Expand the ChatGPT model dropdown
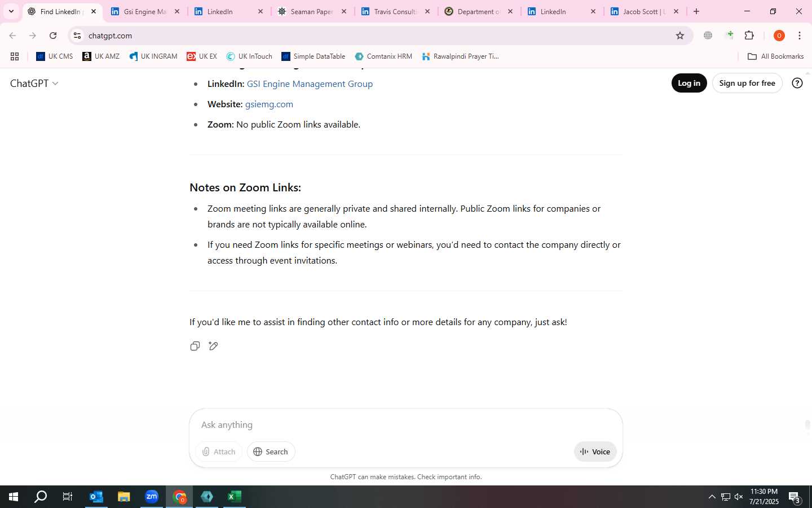The width and height of the screenshot is (812, 508). 34,83
